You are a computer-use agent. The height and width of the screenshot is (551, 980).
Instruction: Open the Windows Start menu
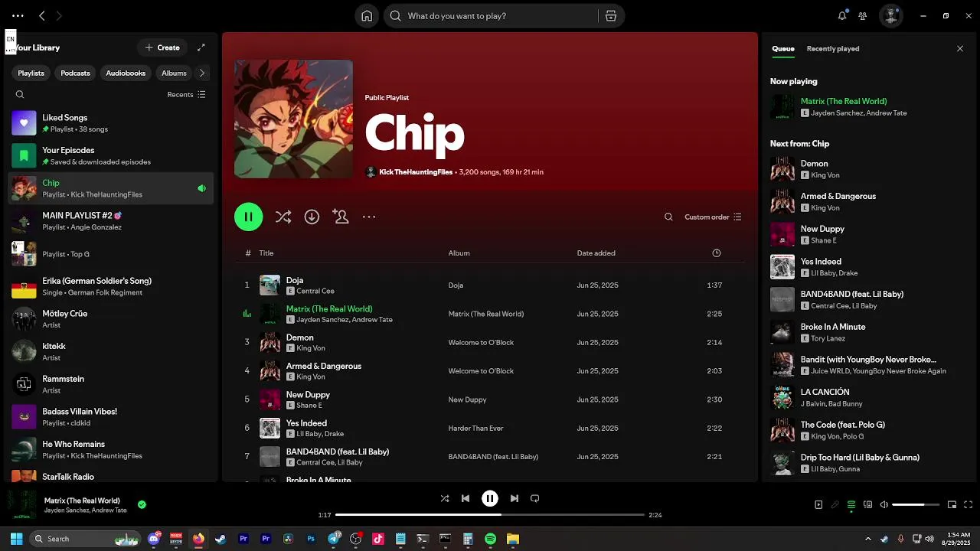[x=16, y=539]
